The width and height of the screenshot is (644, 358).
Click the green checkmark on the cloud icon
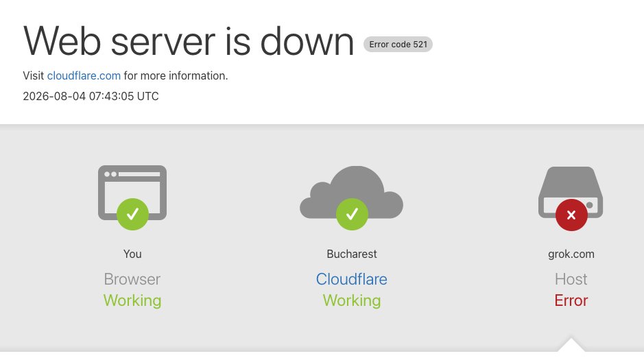pos(352,214)
